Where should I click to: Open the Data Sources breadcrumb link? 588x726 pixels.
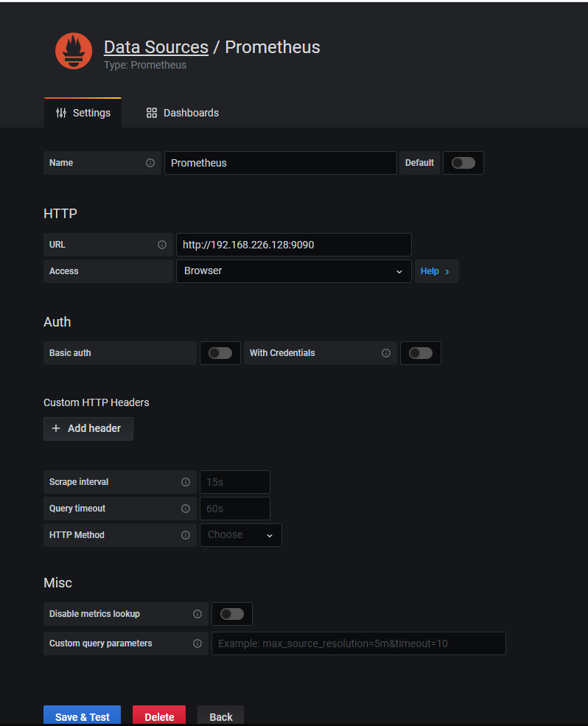click(155, 47)
